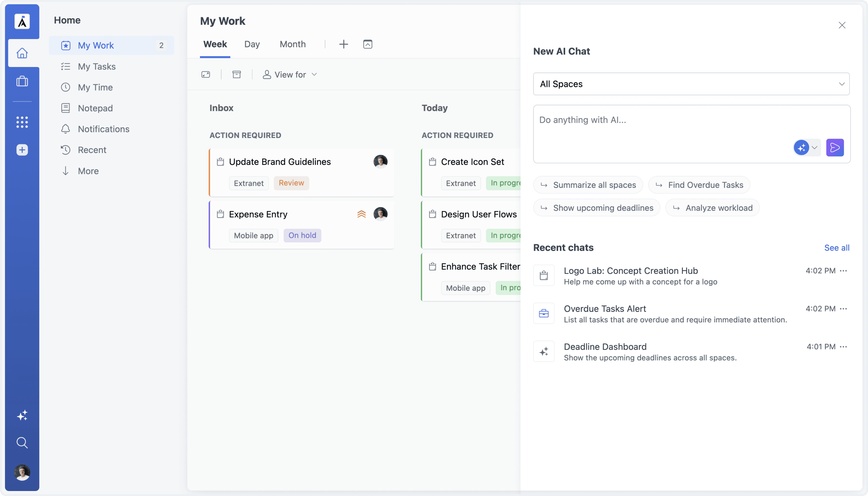Open the Overdue Tasks Alert chat
The image size is (868, 496).
click(691, 314)
